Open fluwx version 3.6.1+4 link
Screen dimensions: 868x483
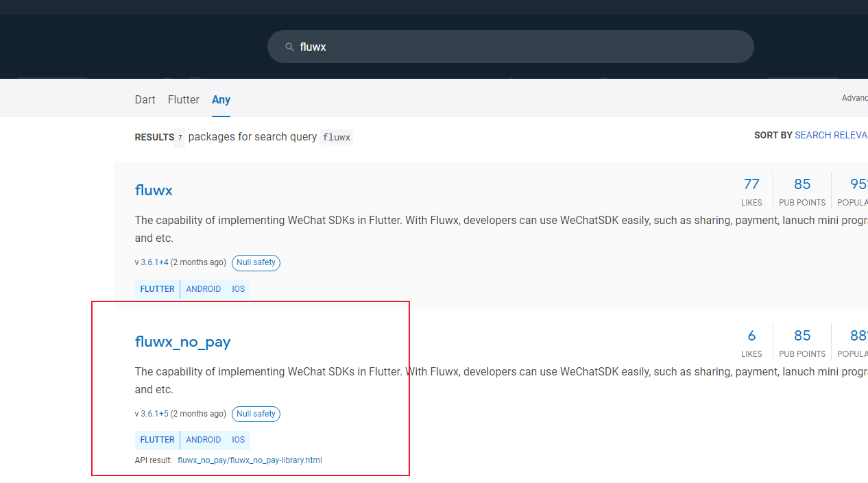coord(154,262)
